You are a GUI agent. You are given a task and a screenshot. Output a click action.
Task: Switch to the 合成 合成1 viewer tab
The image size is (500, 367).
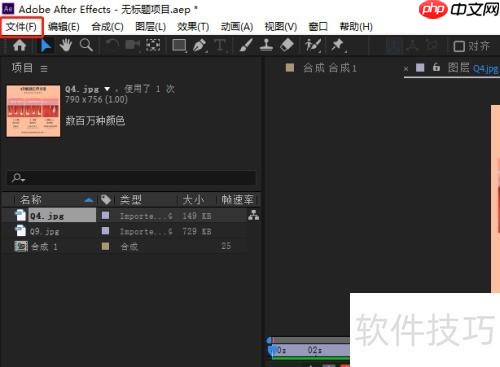[x=330, y=68]
